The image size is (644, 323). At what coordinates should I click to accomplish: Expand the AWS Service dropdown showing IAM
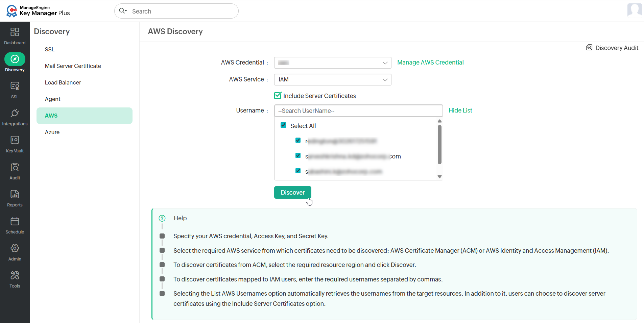[333, 80]
